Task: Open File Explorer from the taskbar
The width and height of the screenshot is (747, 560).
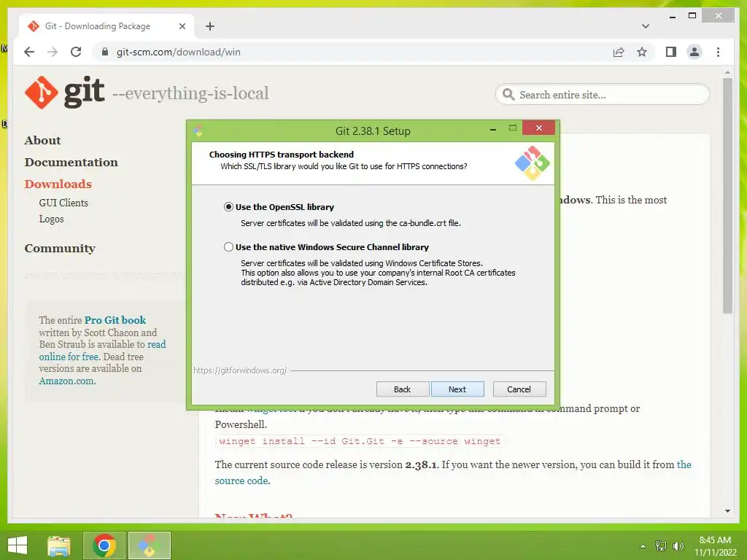Action: tap(59, 545)
